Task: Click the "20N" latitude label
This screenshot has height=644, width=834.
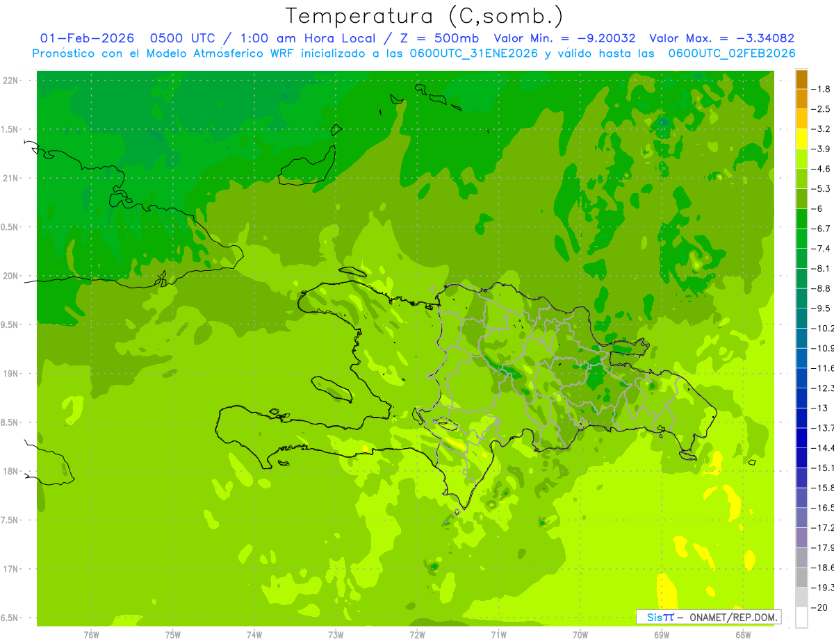Action: point(11,276)
